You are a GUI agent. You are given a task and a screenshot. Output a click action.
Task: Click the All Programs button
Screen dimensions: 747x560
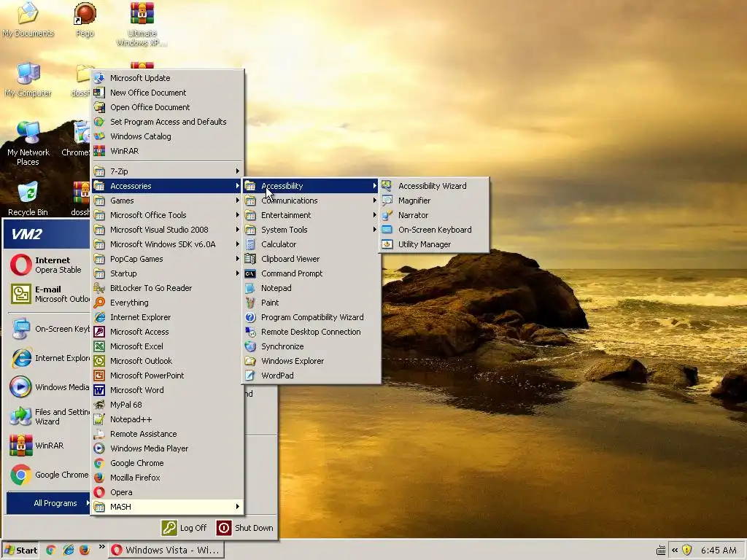tap(49, 503)
